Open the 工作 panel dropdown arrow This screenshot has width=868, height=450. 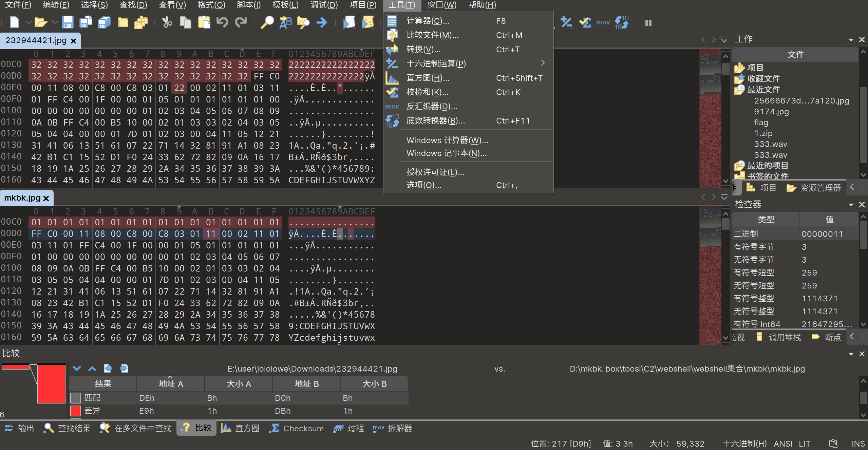pos(851,40)
